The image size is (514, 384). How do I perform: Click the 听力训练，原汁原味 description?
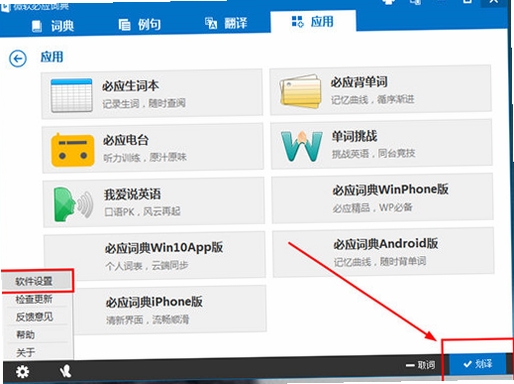(x=145, y=157)
